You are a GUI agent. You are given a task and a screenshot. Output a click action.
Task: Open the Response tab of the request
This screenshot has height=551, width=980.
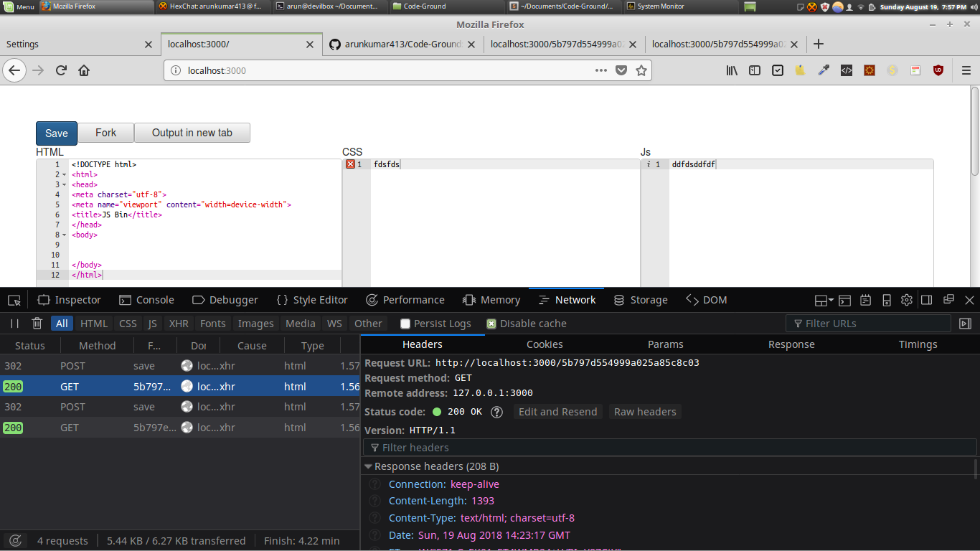point(791,344)
